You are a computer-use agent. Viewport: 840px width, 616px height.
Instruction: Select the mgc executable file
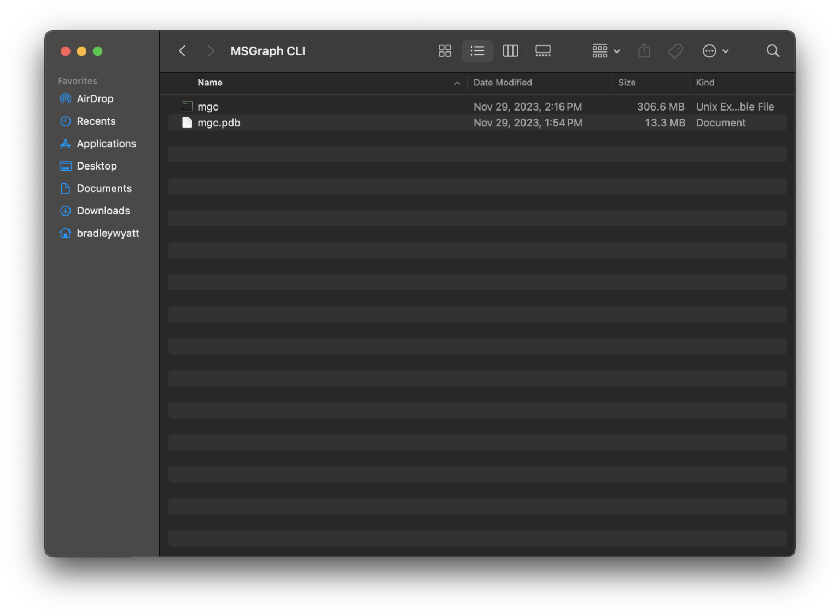pos(477,107)
